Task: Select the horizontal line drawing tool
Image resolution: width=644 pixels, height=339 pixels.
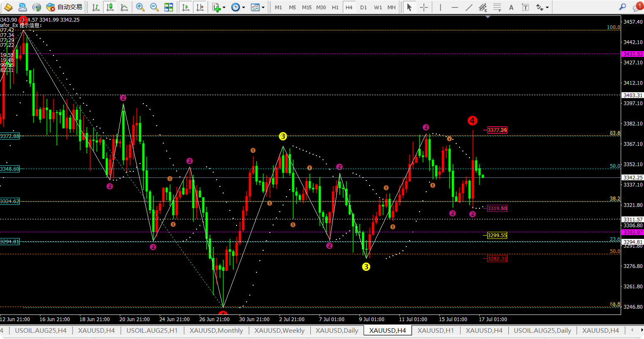Action: tap(454, 7)
